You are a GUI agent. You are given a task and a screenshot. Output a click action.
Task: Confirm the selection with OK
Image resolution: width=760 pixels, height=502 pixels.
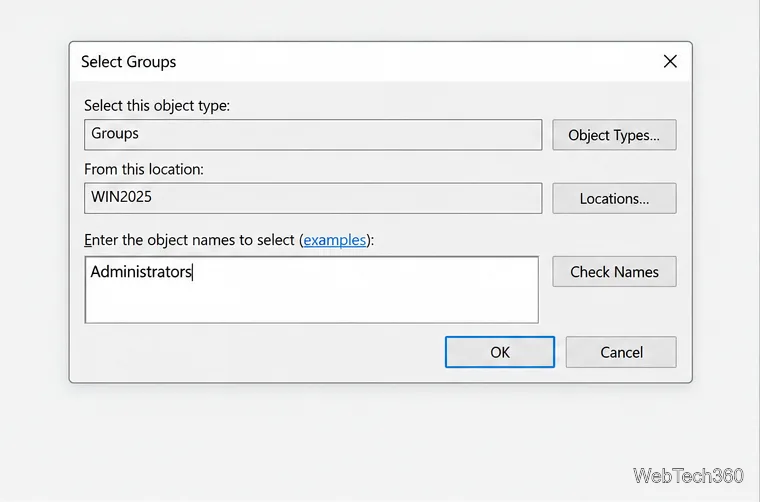pos(500,352)
